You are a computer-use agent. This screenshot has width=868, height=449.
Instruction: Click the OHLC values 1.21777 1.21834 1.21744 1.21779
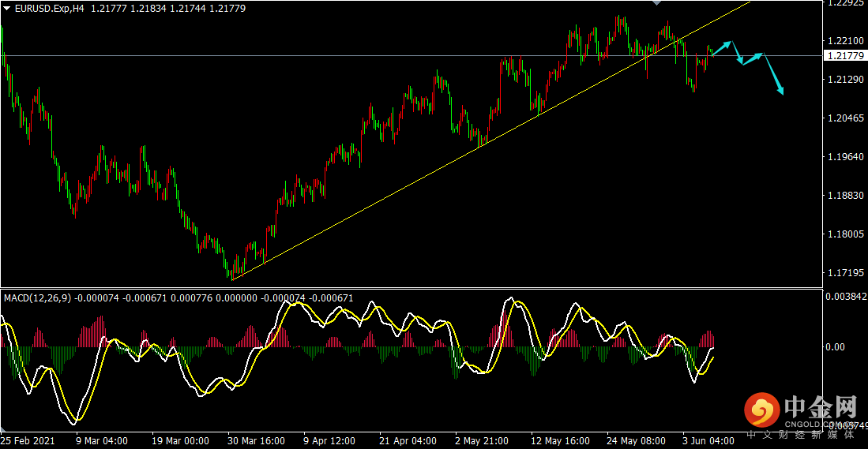168,9
